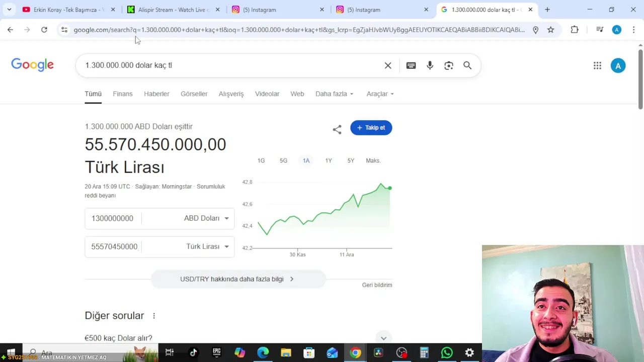The width and height of the screenshot is (644, 362).
Task: Click the voice search microphone icon
Action: tap(430, 65)
